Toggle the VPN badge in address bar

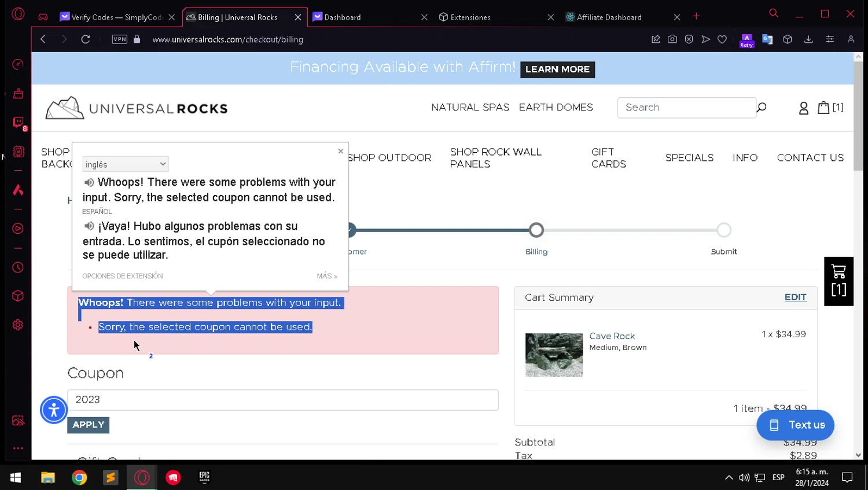coord(120,39)
